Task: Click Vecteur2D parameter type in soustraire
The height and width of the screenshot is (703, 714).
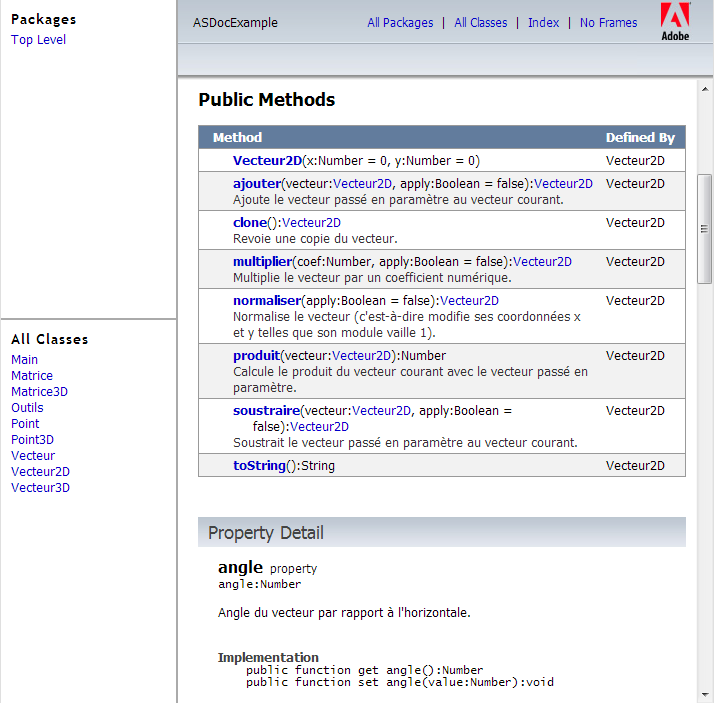Action: (382, 411)
